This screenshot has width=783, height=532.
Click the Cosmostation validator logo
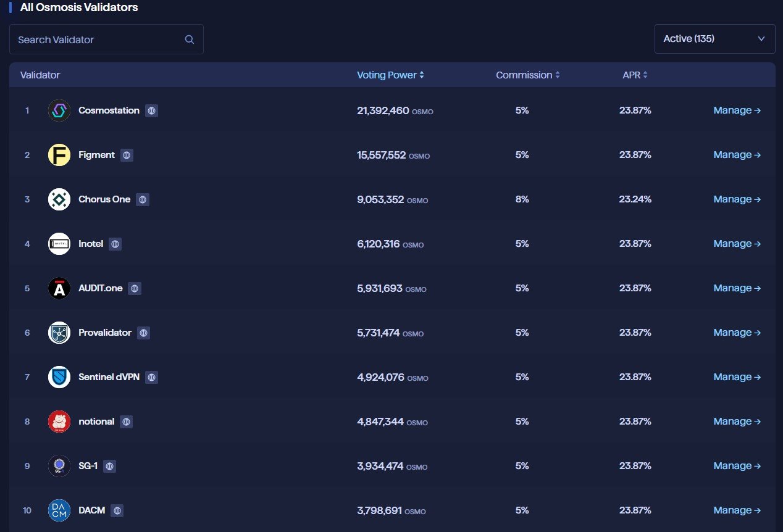point(59,110)
